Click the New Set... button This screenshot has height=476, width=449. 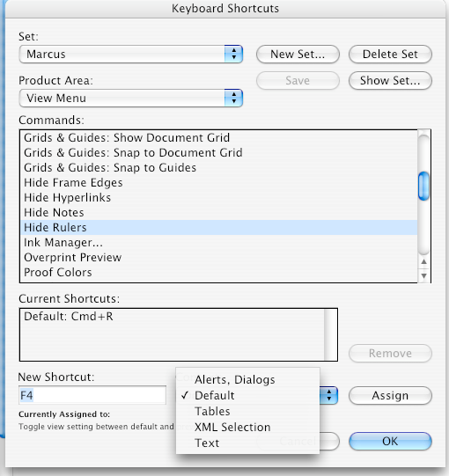pyautogui.click(x=298, y=55)
